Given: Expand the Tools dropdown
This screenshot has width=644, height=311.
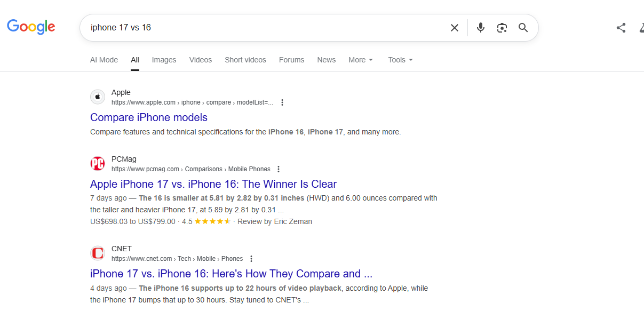Looking at the screenshot, I should [x=401, y=60].
